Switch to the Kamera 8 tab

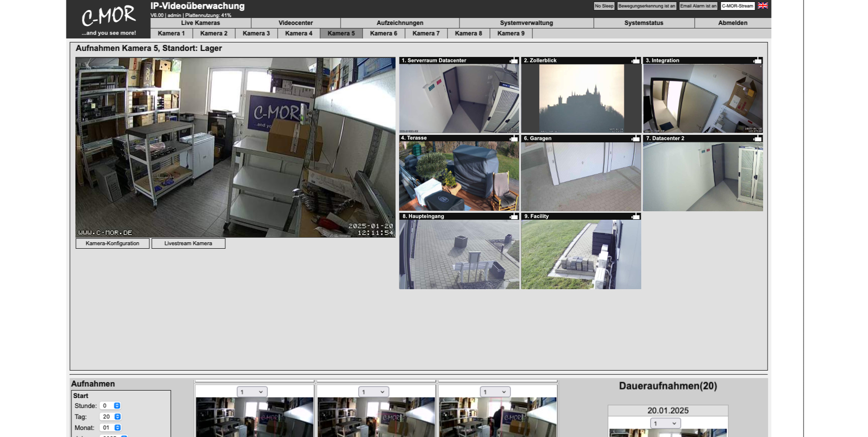pyautogui.click(x=468, y=33)
